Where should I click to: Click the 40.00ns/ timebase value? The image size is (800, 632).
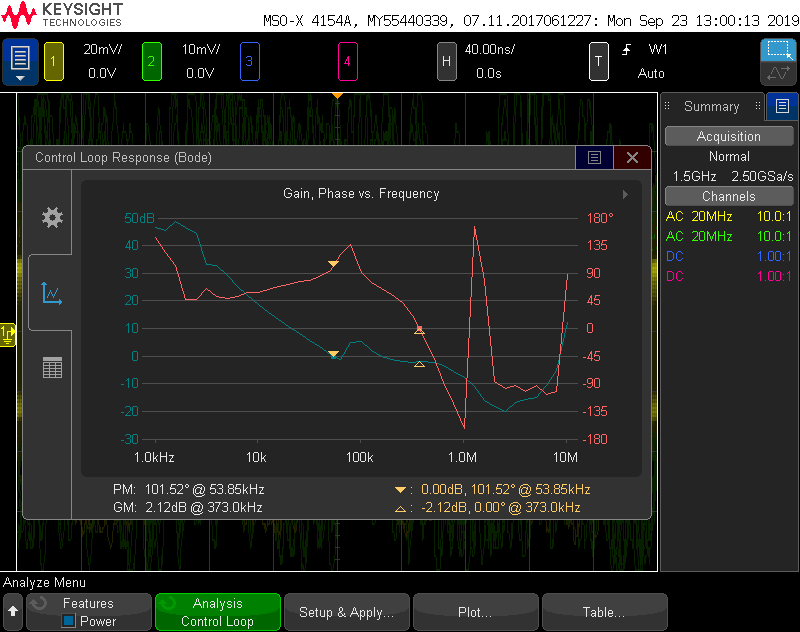[489, 49]
